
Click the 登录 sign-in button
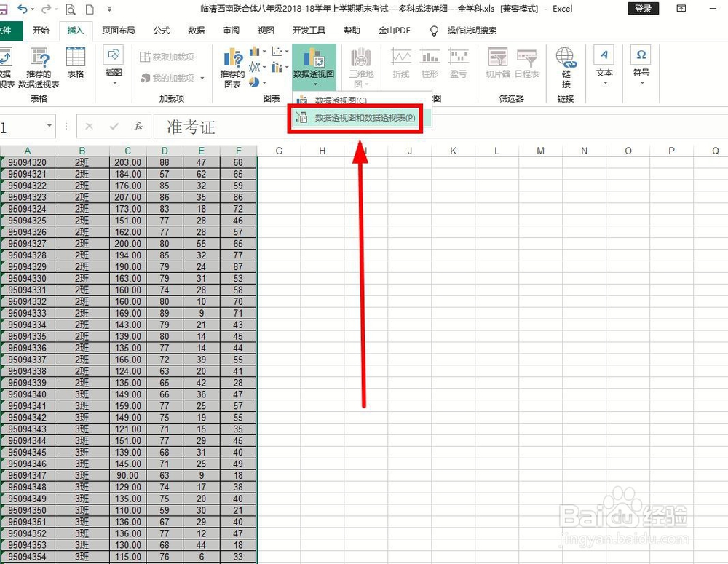643,8
